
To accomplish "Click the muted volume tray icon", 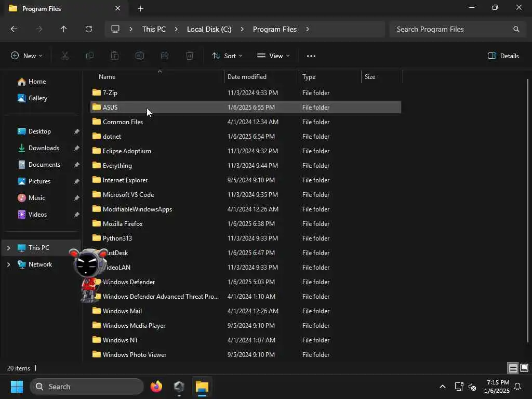I will coord(472,387).
